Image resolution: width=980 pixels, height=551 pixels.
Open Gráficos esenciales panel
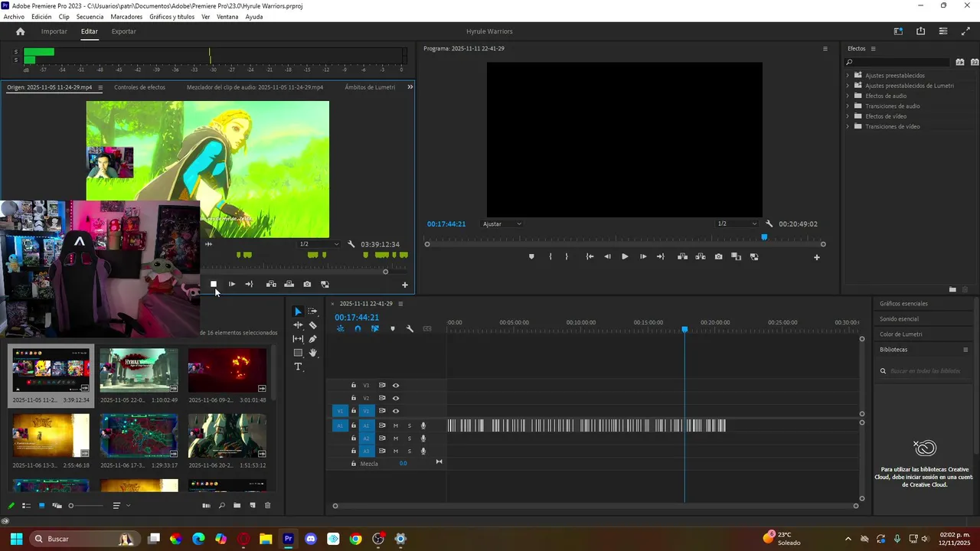903,304
